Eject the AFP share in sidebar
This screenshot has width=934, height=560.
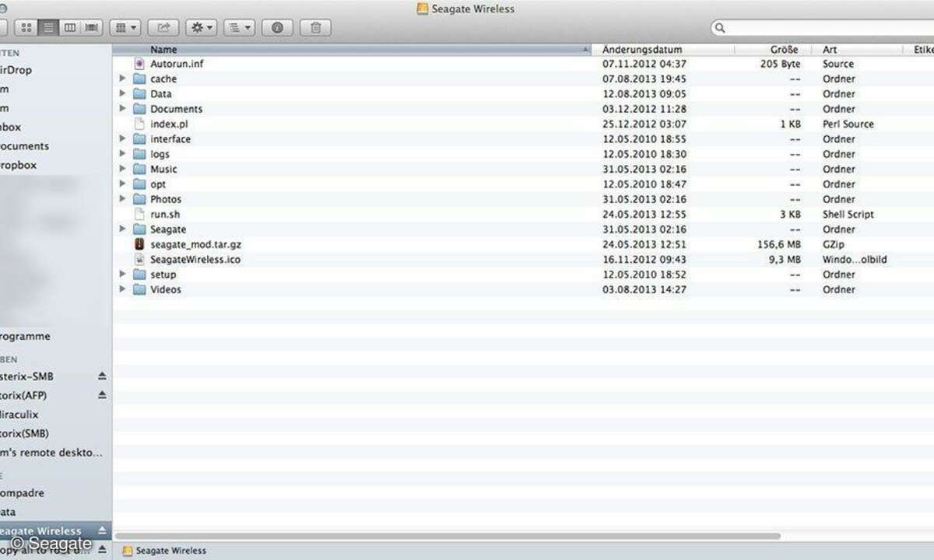pyautogui.click(x=102, y=395)
